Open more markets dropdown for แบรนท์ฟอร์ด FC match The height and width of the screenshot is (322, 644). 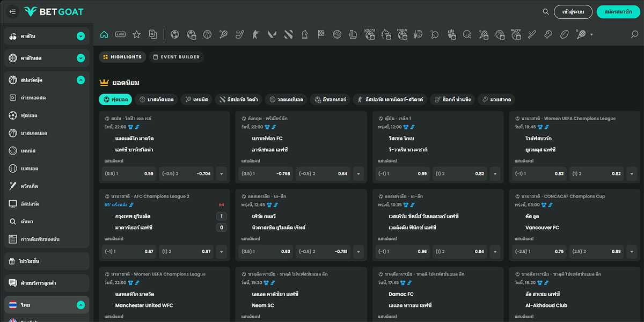358,174
